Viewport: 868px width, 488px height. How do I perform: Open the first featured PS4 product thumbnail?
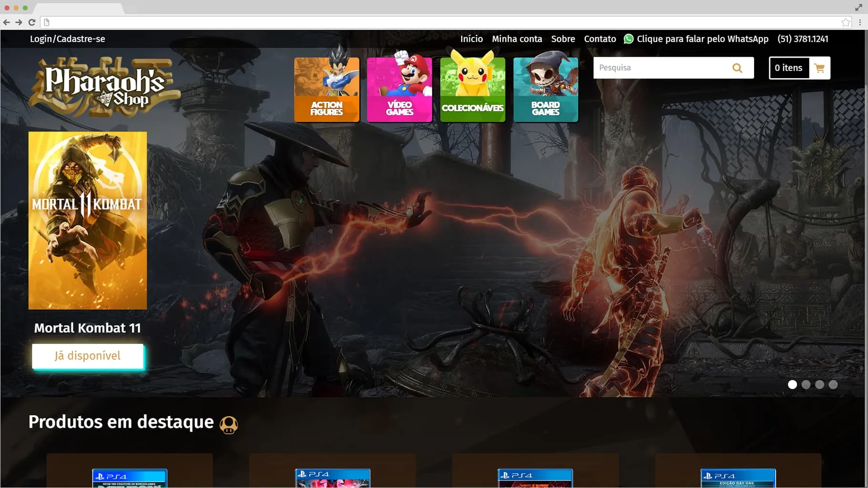click(x=130, y=478)
